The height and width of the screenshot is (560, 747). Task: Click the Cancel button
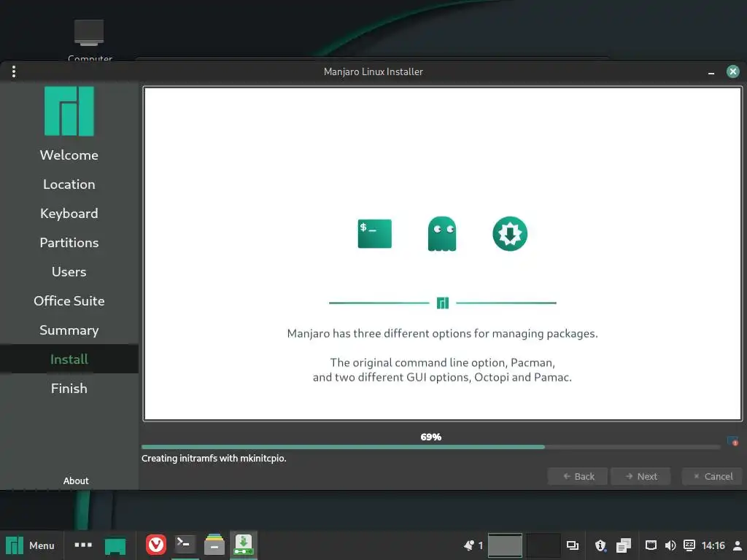pos(712,476)
